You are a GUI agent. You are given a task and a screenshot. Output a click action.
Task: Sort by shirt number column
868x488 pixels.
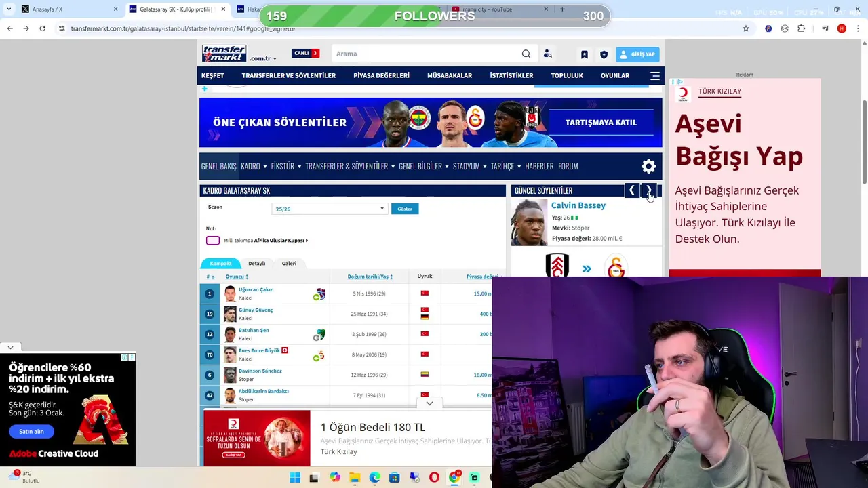(210, 277)
